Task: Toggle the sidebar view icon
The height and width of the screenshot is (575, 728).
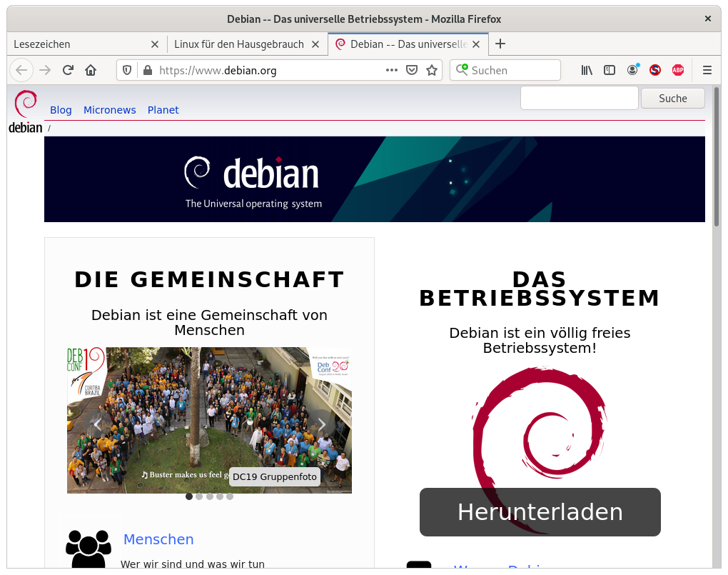Action: click(x=610, y=70)
